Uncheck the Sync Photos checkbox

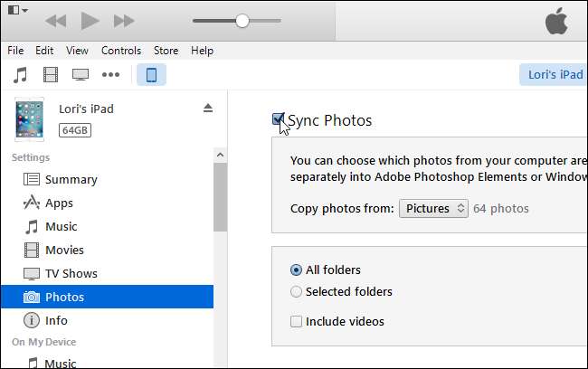click(279, 119)
